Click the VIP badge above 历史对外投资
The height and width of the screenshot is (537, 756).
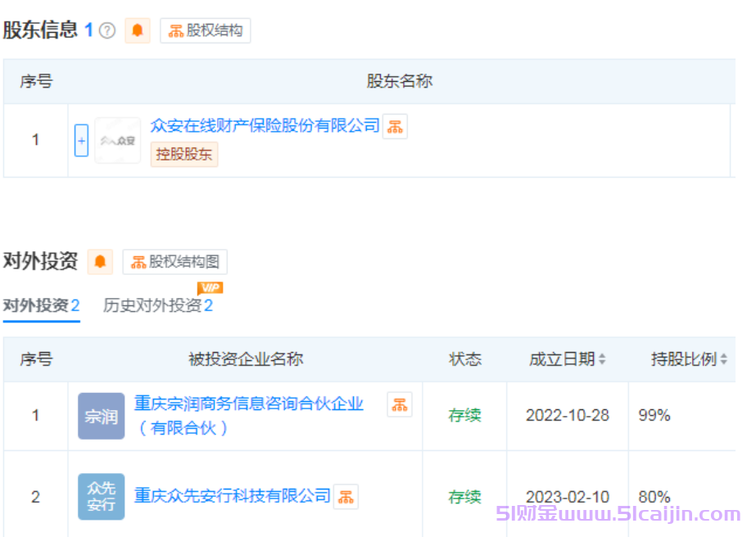(x=211, y=288)
